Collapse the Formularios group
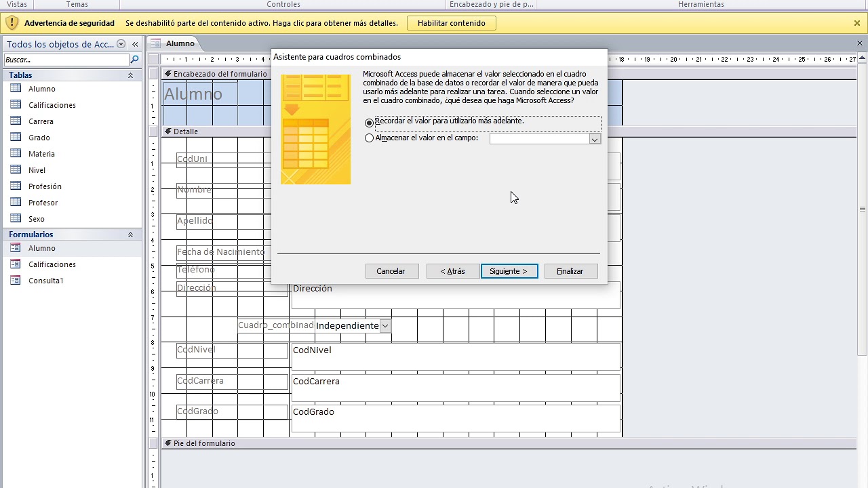 [x=130, y=235]
